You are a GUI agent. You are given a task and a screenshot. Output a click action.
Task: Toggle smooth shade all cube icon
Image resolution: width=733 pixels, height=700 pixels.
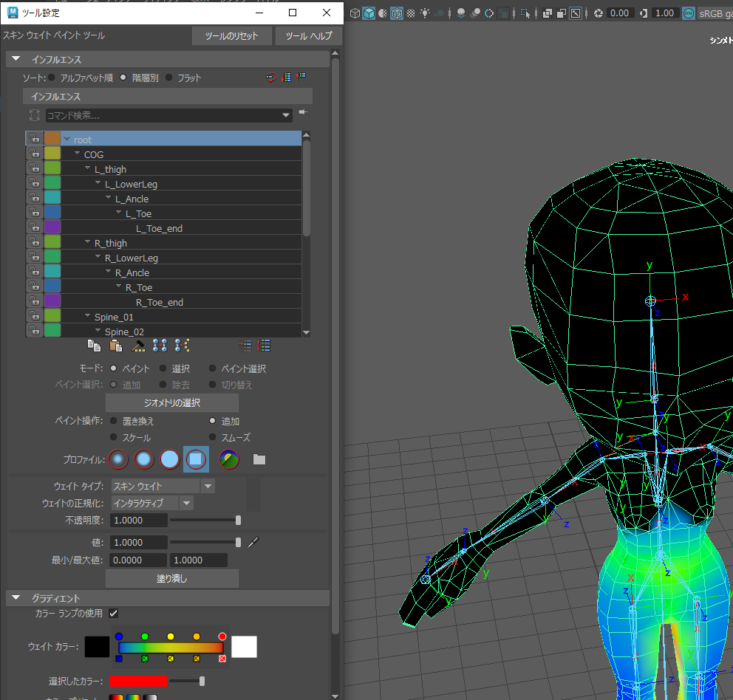tap(369, 13)
